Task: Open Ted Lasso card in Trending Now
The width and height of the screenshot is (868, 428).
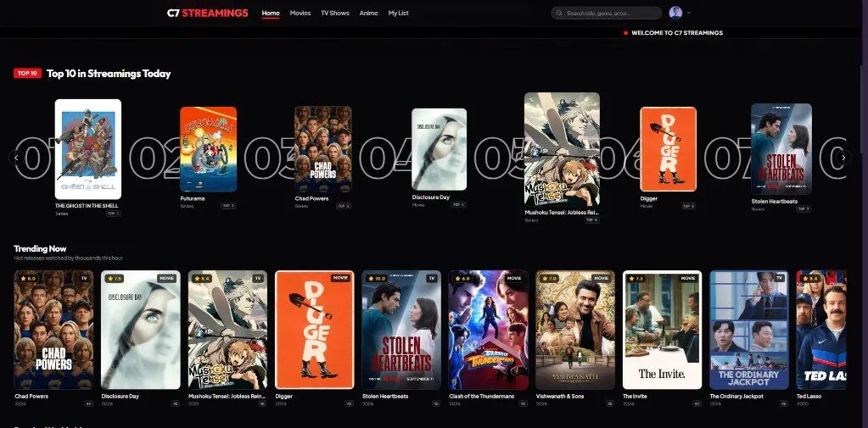Action: coord(821,330)
